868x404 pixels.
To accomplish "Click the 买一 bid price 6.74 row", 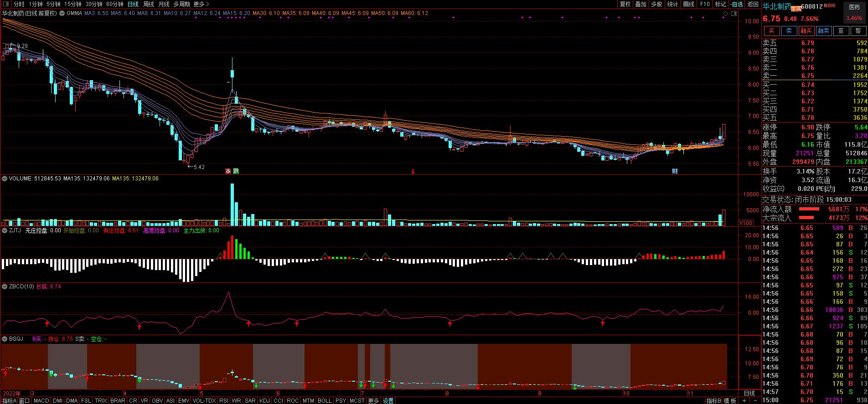I will point(815,85).
